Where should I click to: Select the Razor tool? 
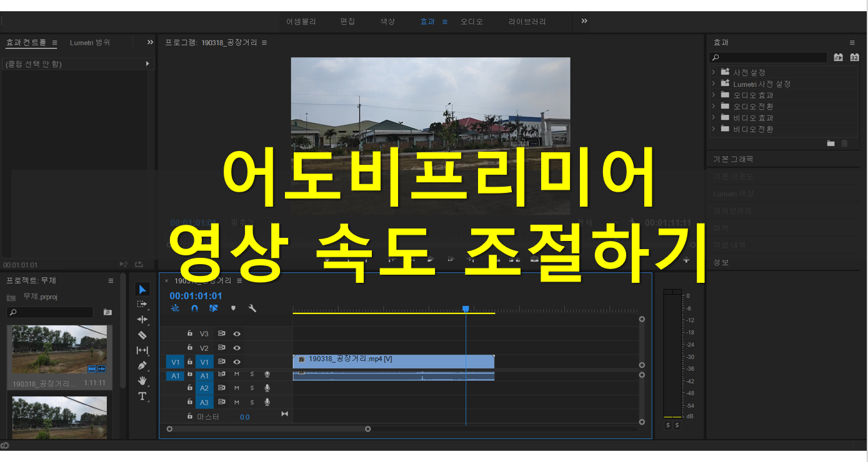(x=142, y=335)
